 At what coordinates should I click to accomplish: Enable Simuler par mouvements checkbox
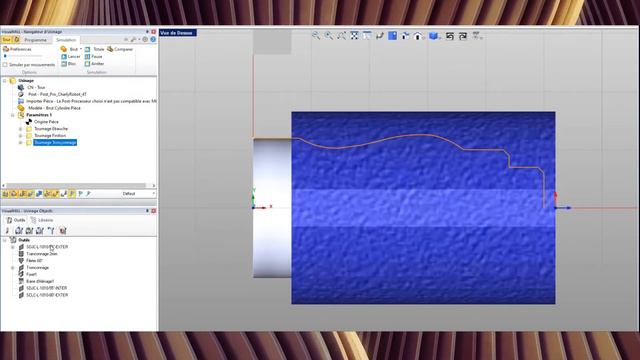5,65
